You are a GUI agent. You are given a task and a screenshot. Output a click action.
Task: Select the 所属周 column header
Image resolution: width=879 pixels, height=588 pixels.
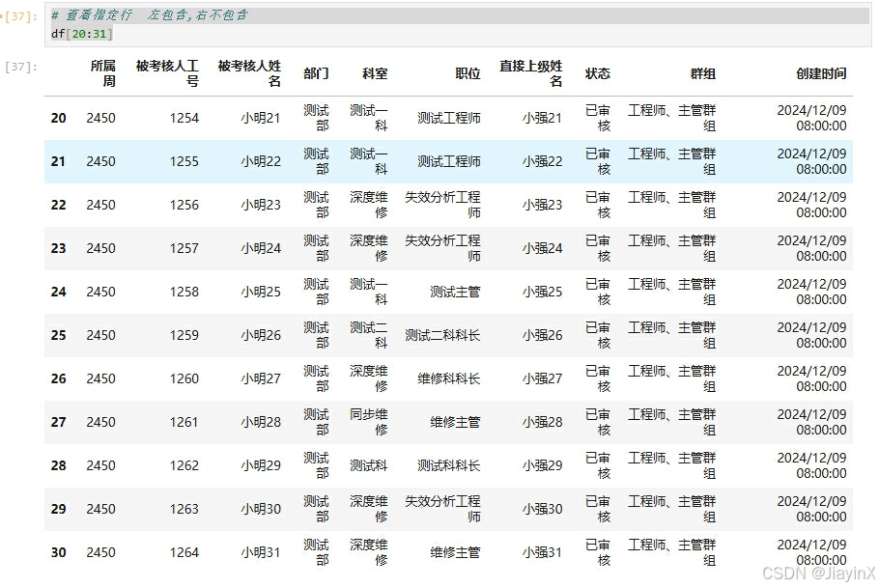coord(104,72)
